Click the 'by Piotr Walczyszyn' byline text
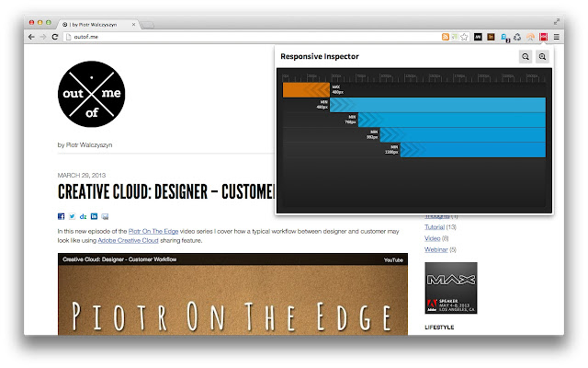 [85, 145]
